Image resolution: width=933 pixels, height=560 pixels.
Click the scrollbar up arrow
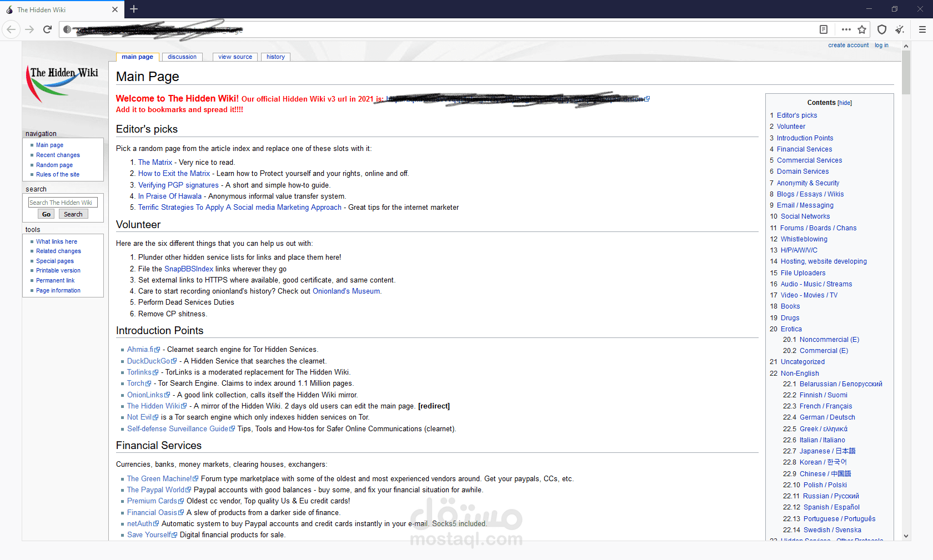[906, 46]
